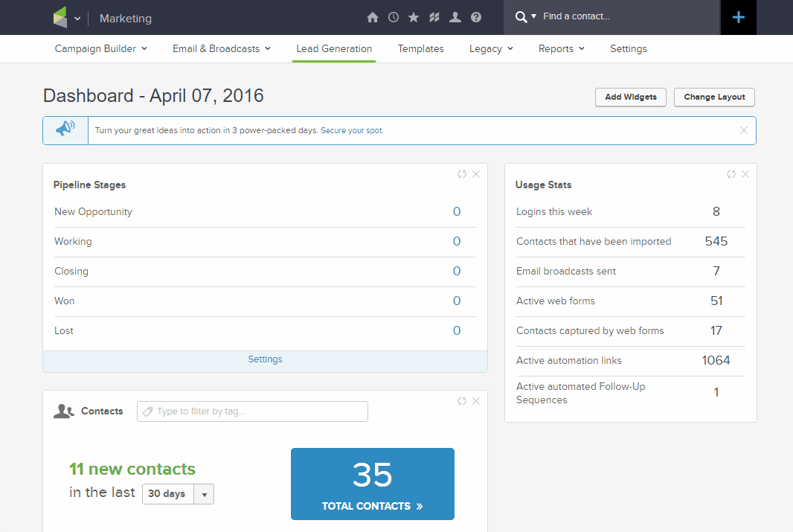Open the Recent items clock icon
The height and width of the screenshot is (532, 793).
[x=394, y=18]
